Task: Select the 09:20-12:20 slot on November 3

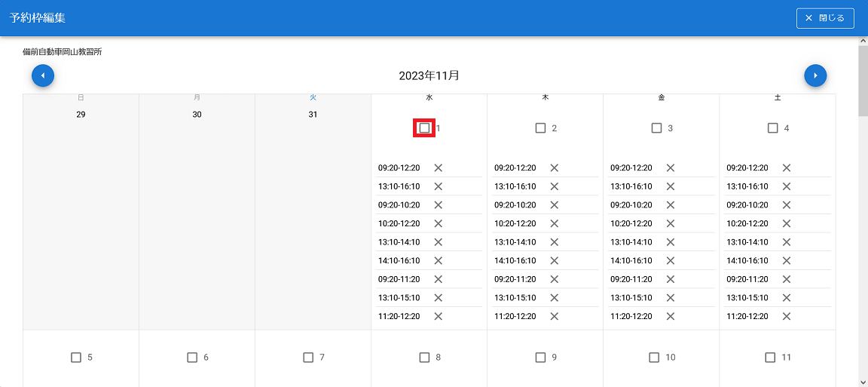Action: pos(631,168)
